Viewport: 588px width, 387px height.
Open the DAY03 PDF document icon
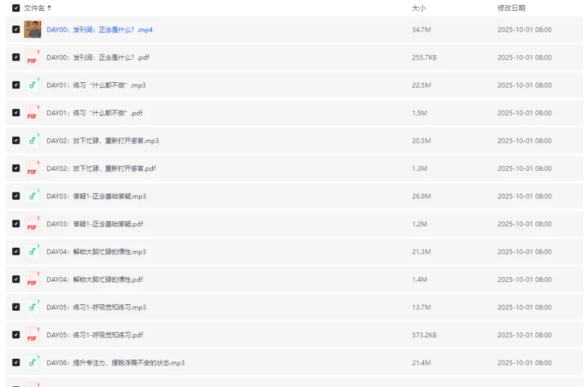tap(32, 224)
